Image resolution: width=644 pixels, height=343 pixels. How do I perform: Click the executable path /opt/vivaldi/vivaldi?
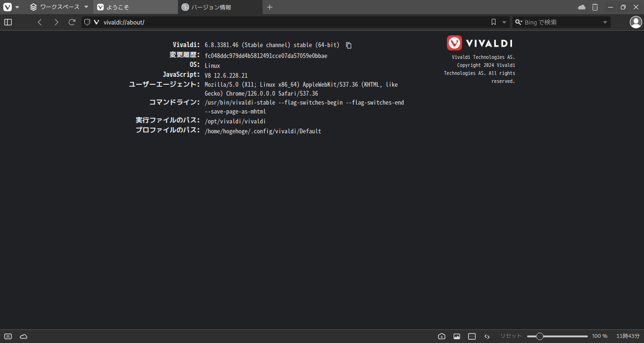235,122
